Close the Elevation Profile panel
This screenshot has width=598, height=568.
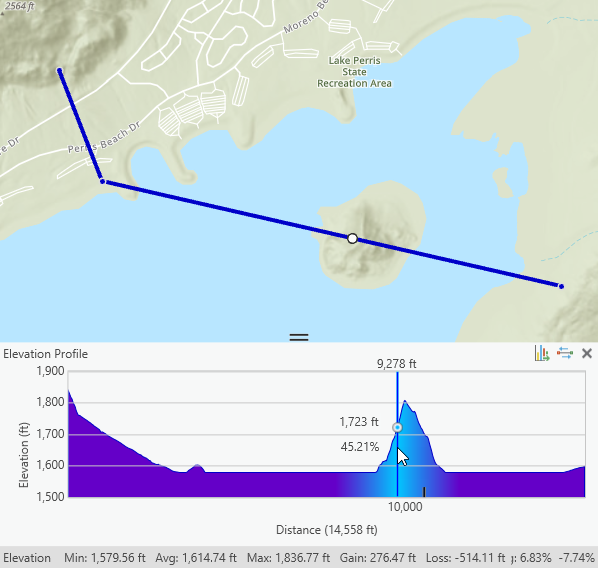click(587, 353)
